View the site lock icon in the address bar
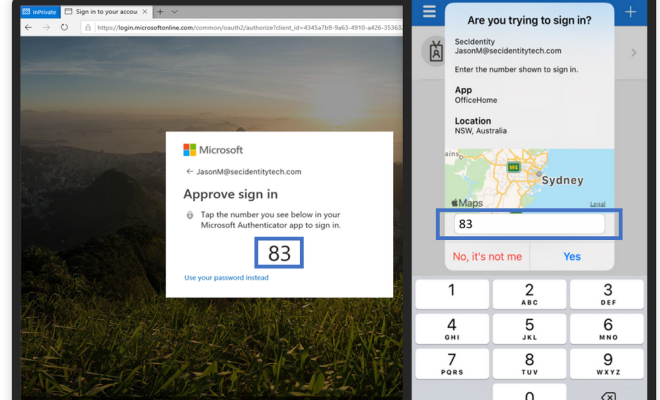660x400 pixels. (88, 28)
